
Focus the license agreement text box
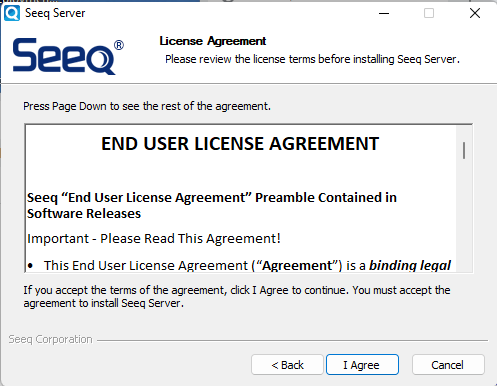click(248, 198)
